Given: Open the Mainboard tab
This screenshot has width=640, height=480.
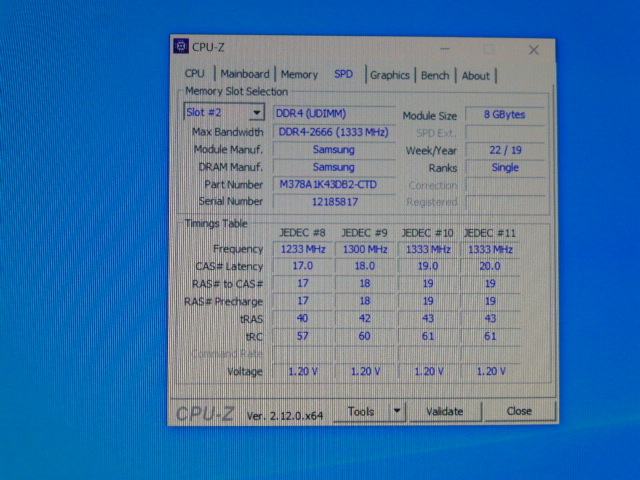Looking at the screenshot, I should pyautogui.click(x=245, y=74).
